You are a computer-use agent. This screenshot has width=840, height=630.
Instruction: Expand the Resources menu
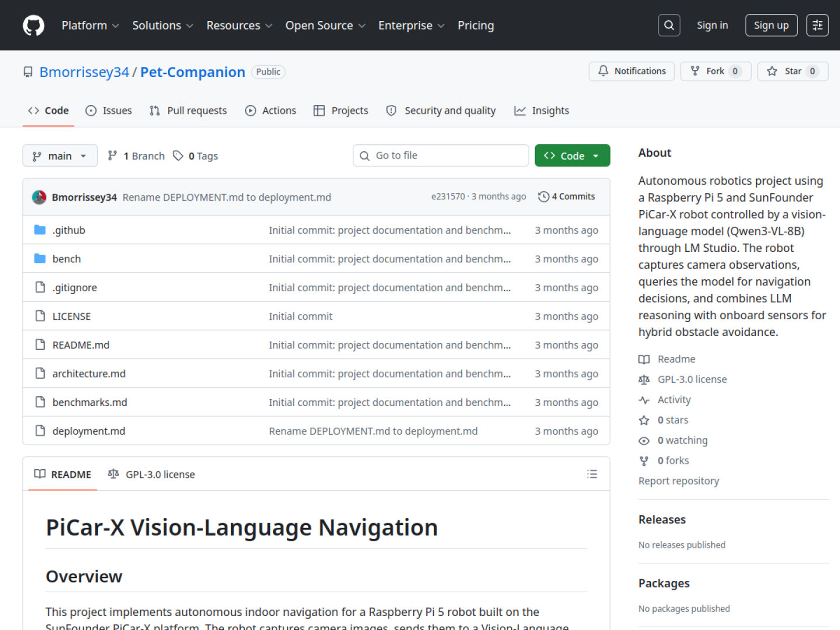(x=239, y=25)
